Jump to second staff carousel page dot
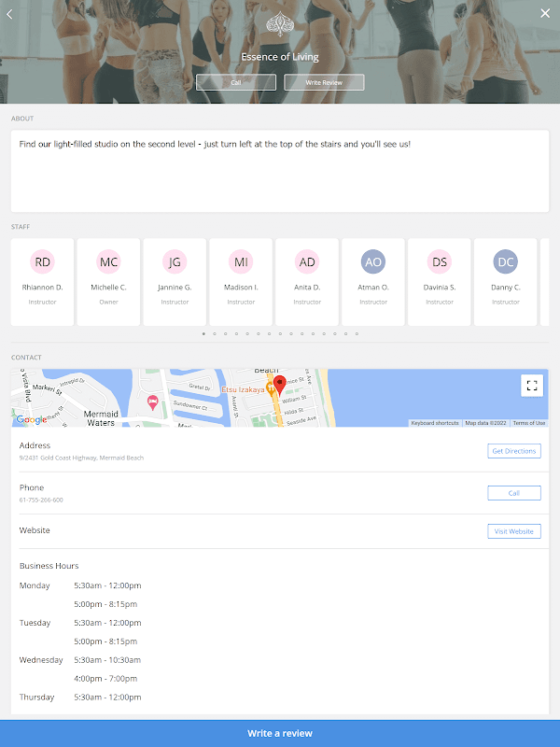Viewport: 560px width, 747px height. click(215, 334)
